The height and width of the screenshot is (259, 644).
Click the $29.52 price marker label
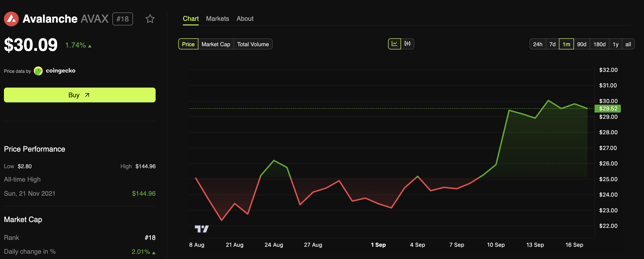pos(608,108)
